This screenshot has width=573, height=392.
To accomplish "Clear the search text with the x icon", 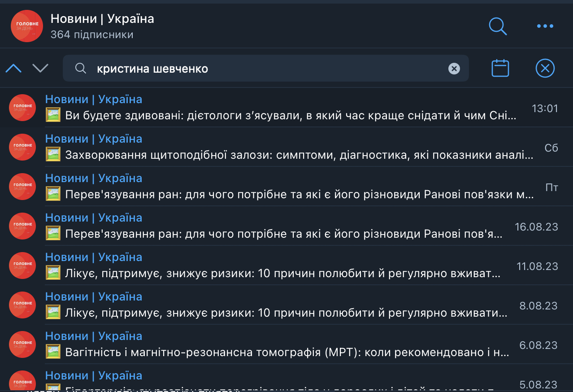I will (x=454, y=69).
